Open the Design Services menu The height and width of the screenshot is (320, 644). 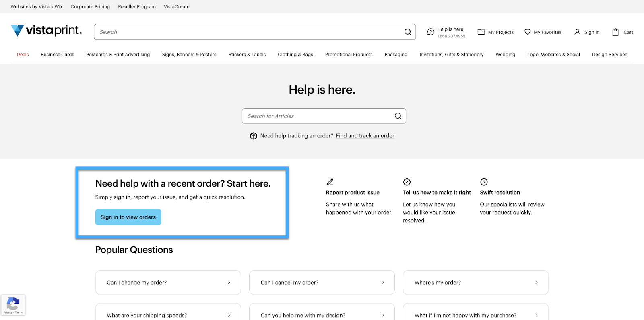pos(609,55)
